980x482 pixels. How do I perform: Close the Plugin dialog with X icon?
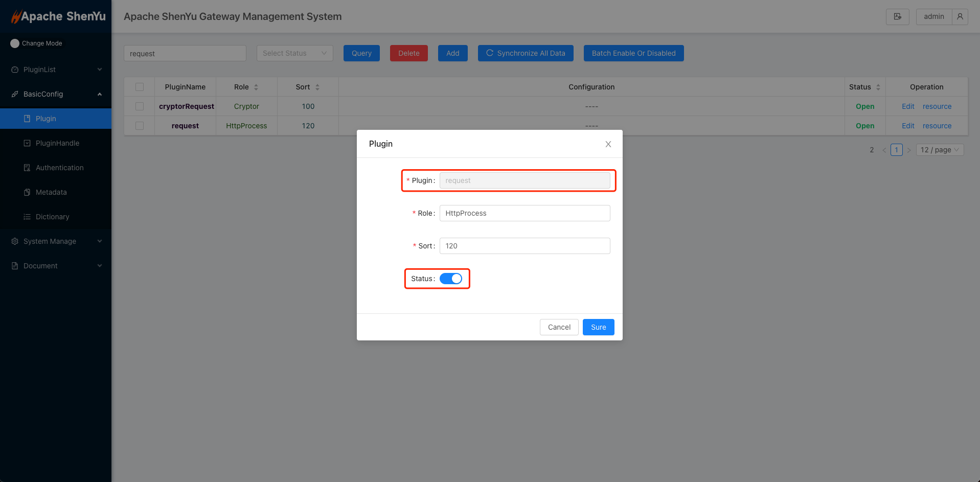(608, 144)
